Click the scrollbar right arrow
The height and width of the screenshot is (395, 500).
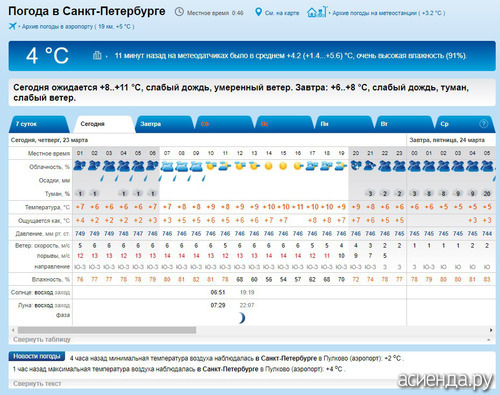coord(491,330)
